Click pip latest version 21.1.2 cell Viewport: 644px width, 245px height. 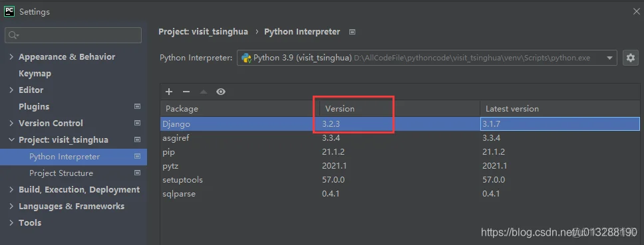pos(494,152)
